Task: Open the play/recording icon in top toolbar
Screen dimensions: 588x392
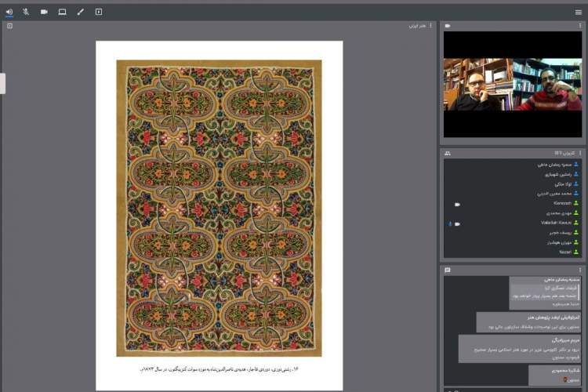Action: tap(99, 12)
